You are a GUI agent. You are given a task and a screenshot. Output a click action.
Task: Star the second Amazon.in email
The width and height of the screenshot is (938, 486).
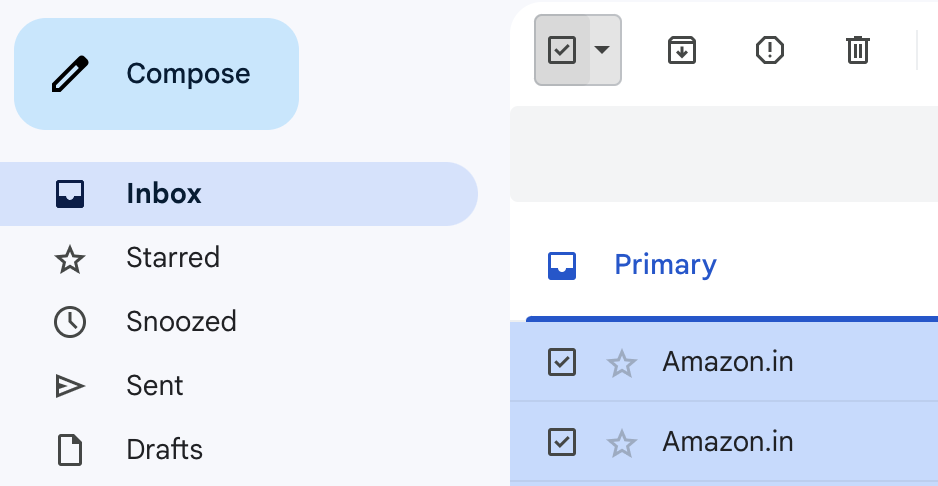pos(622,443)
